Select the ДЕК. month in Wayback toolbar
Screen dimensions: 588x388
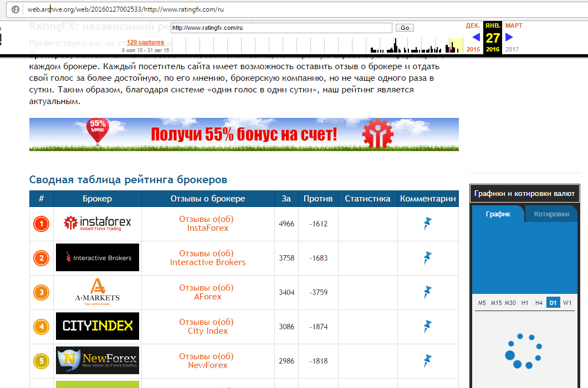click(x=473, y=25)
